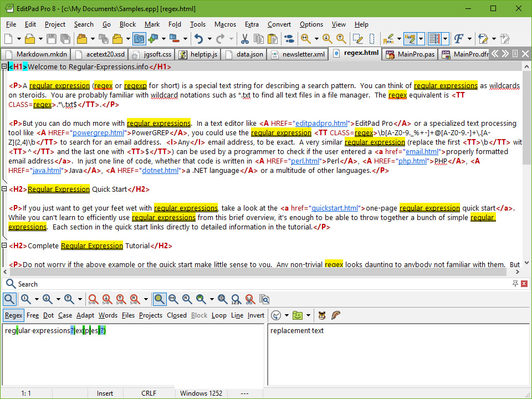Click the Cut scissors icon
This screenshot has height=399, width=532.
click(x=244, y=39)
